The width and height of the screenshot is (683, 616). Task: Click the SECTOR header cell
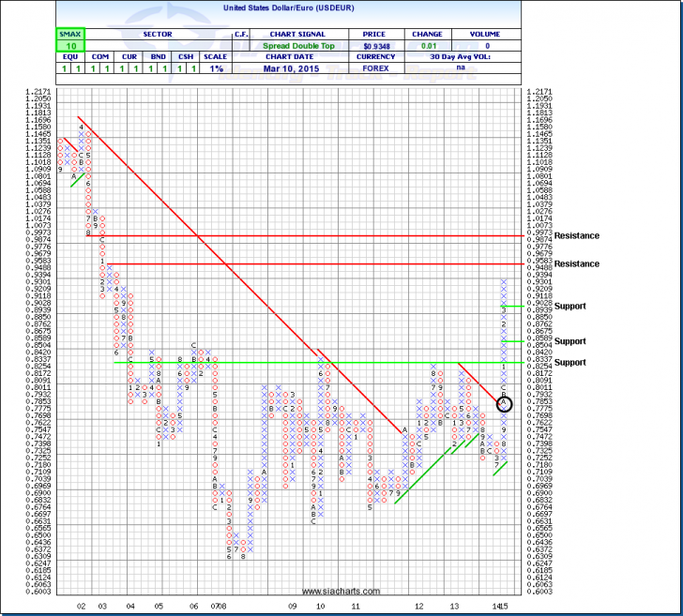coord(156,32)
